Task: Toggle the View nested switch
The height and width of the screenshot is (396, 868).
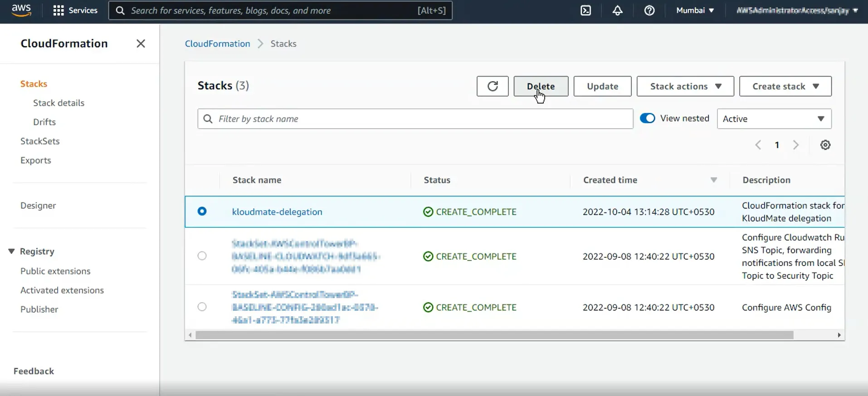Action: (648, 118)
